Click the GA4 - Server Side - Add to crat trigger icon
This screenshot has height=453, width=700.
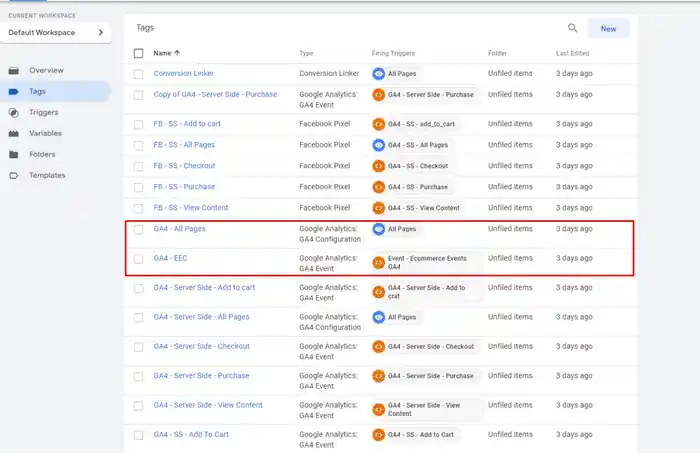pos(379,292)
